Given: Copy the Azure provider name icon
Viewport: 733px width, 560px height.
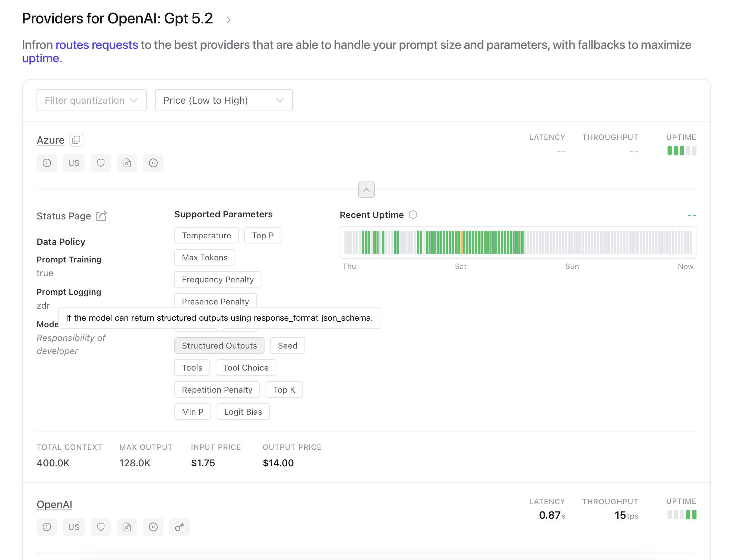Looking at the screenshot, I should pyautogui.click(x=76, y=140).
